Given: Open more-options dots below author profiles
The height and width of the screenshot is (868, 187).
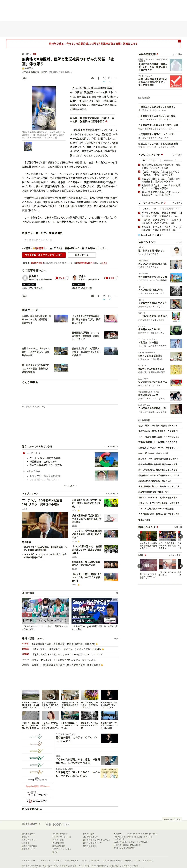Looking at the screenshot, I should tap(116, 296).
